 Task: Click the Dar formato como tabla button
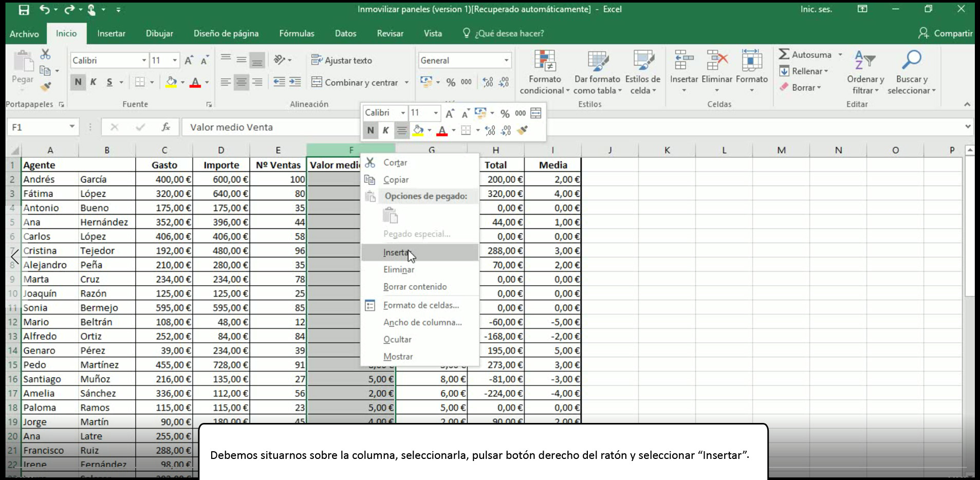pyautogui.click(x=598, y=72)
